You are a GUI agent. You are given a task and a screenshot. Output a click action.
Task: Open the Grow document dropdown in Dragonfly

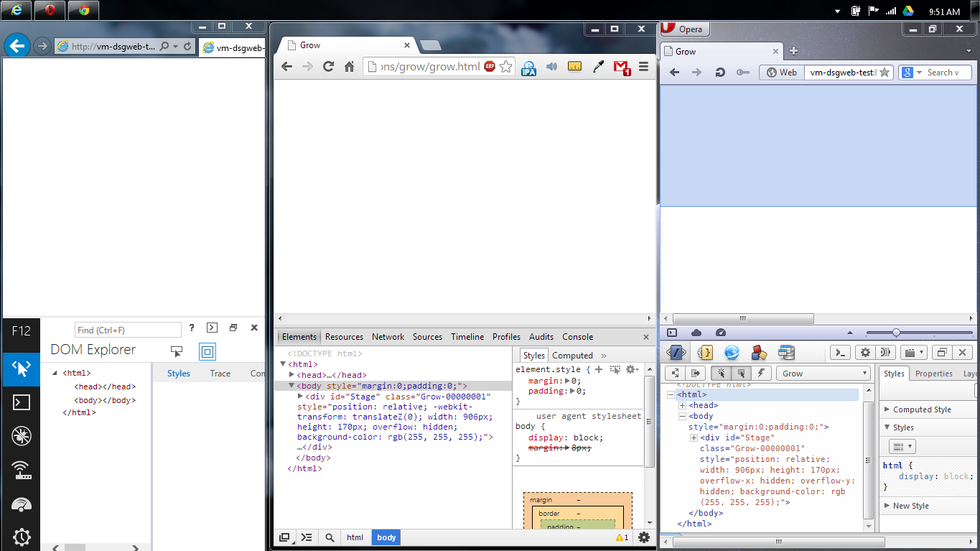pyautogui.click(x=825, y=374)
